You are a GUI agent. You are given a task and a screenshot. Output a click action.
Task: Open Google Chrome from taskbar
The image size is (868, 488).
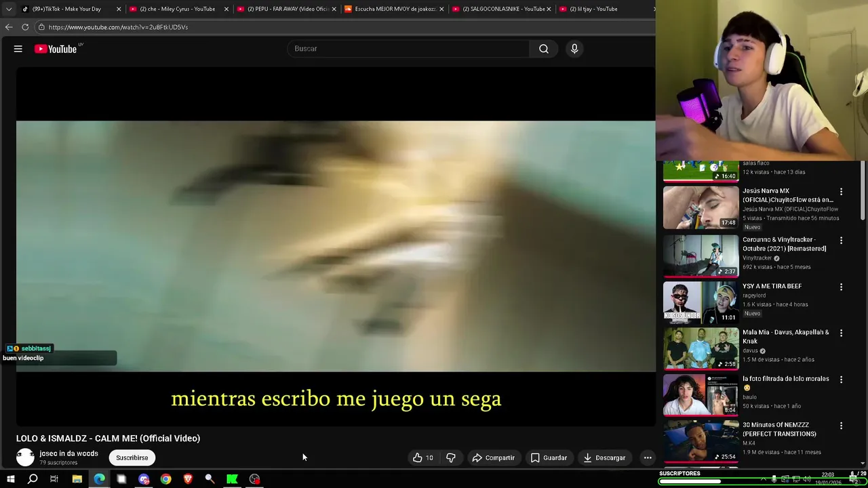tap(165, 479)
